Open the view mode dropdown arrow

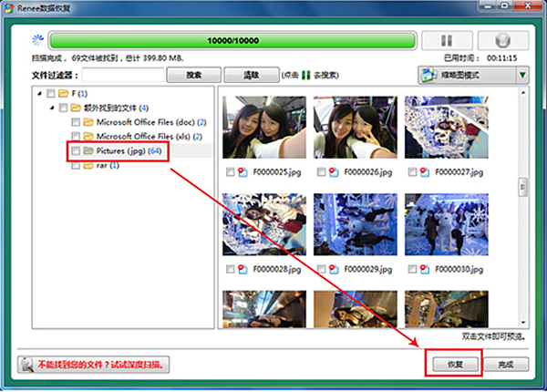(x=522, y=75)
